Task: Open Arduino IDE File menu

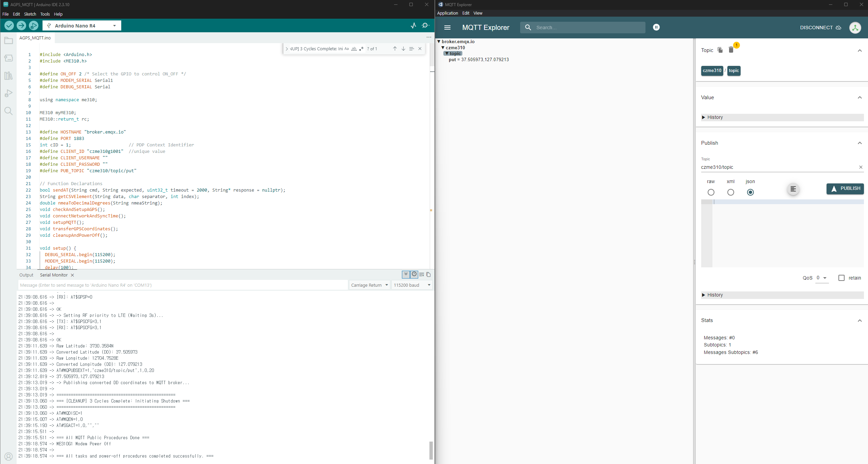Action: [x=5, y=14]
